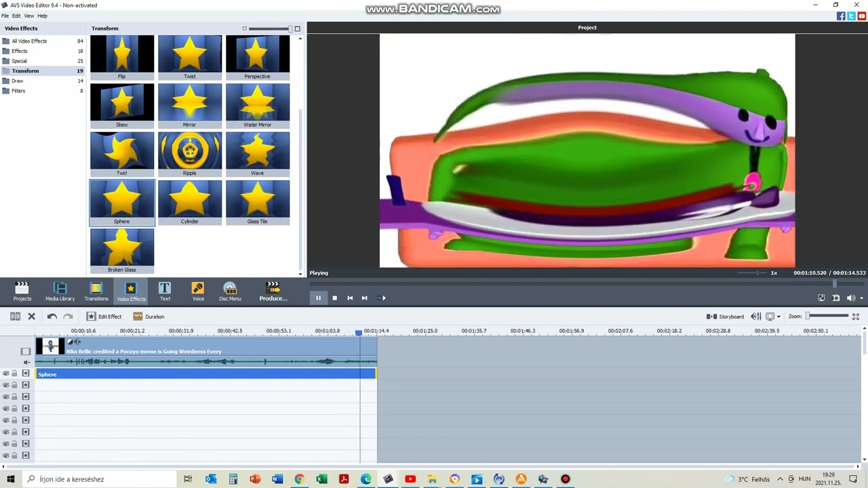Open the Disc Menu tool
868x488 pixels.
tap(230, 291)
